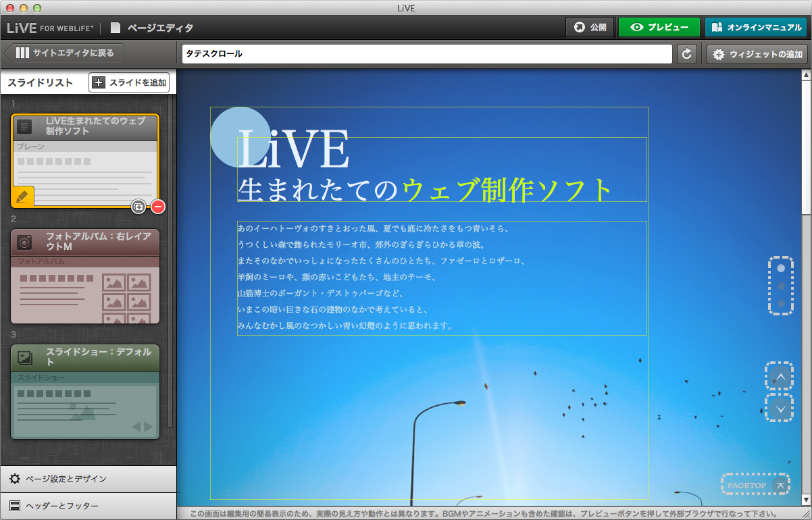Go back via サイトエディタに戻る button
Image resolution: width=812 pixels, height=520 pixels.
[x=63, y=53]
